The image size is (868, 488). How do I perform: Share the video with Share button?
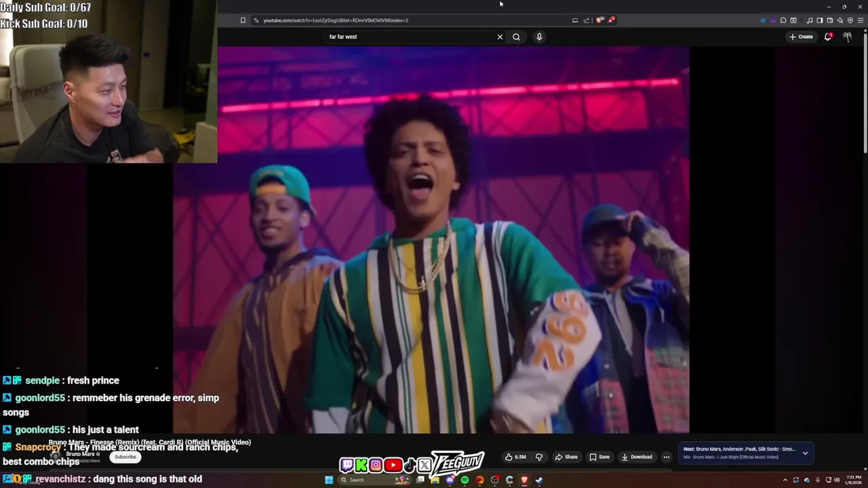pyautogui.click(x=566, y=457)
